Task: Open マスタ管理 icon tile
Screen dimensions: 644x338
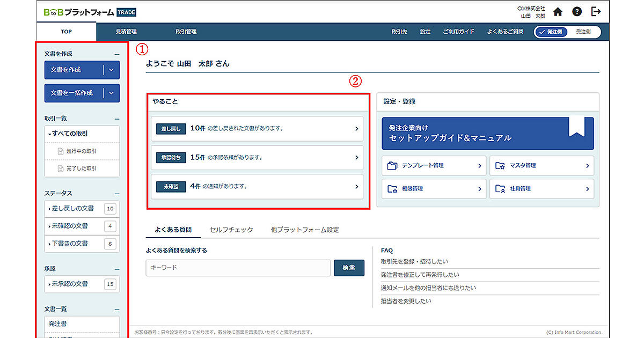Action: 500,166
